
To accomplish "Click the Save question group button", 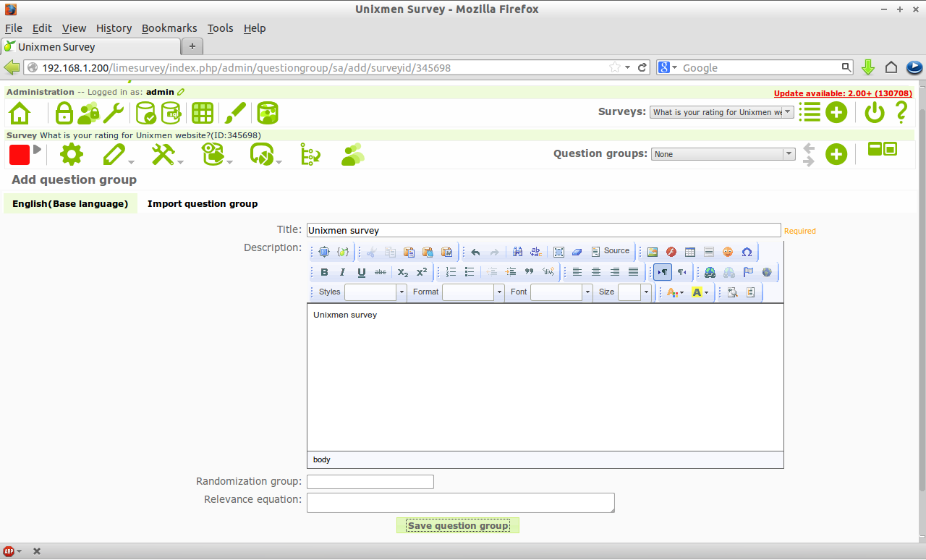I will 458,526.
